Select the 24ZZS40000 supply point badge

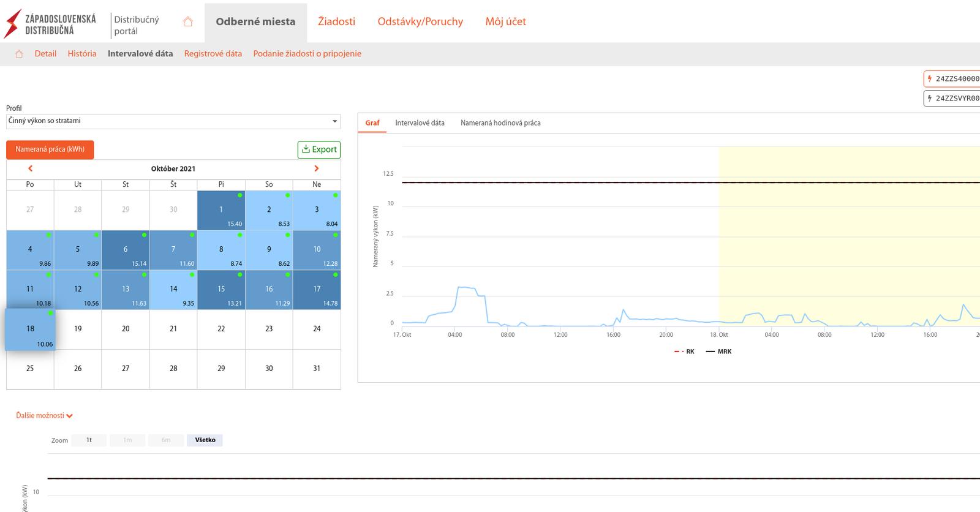952,79
